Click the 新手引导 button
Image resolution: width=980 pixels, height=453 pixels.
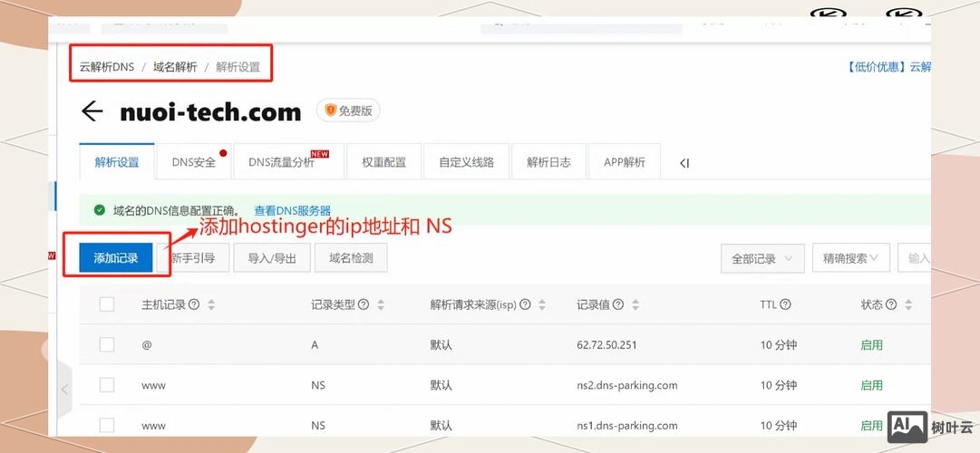tap(193, 257)
